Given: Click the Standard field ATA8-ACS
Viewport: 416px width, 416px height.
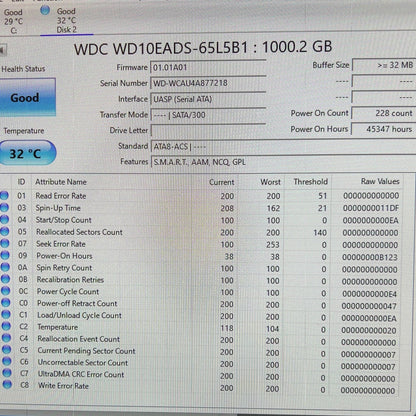Looking at the screenshot, I should [283, 146].
